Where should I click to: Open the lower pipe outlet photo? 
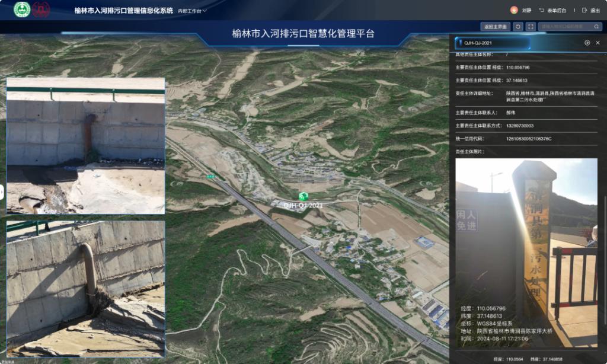[x=85, y=289]
